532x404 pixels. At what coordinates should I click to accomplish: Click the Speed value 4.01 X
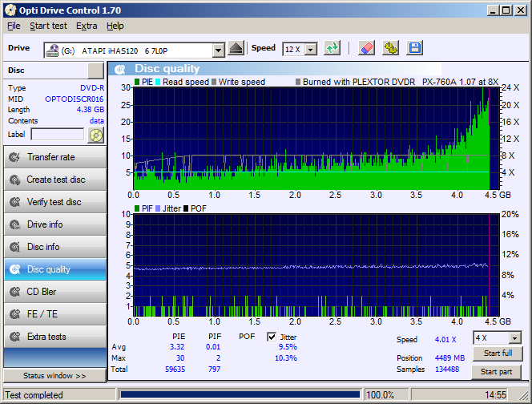[445, 340]
